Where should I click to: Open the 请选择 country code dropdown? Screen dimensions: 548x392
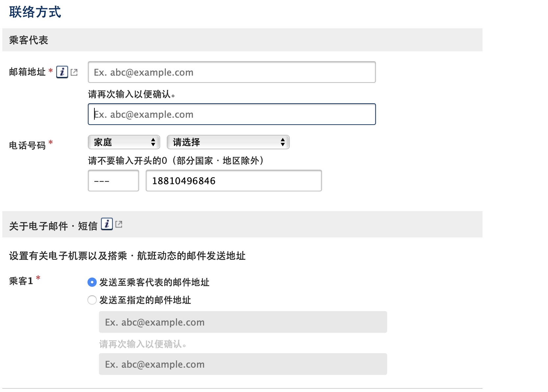[x=228, y=142]
